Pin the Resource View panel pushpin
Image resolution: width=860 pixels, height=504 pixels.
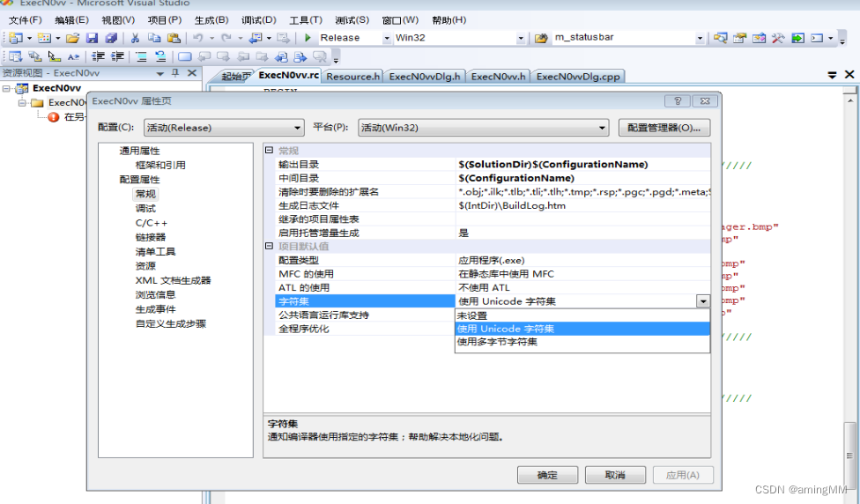(175, 73)
